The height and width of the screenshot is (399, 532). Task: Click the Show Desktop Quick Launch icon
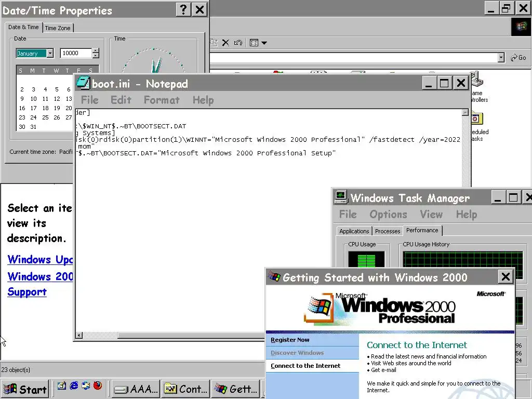point(62,386)
